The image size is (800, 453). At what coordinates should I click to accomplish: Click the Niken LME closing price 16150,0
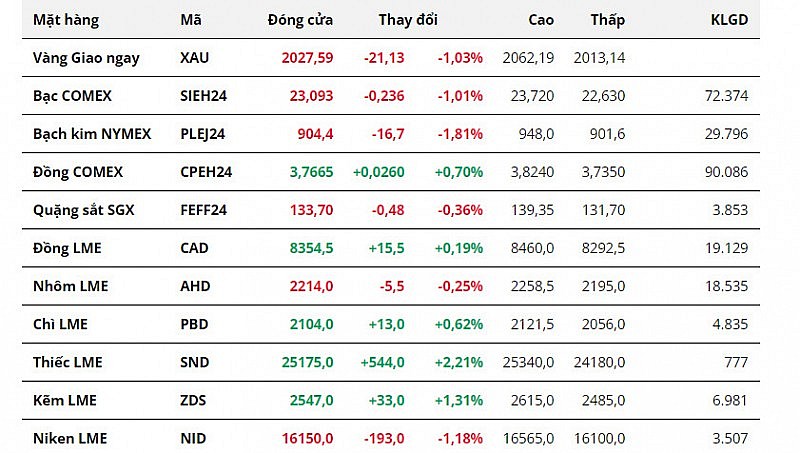coord(307,438)
